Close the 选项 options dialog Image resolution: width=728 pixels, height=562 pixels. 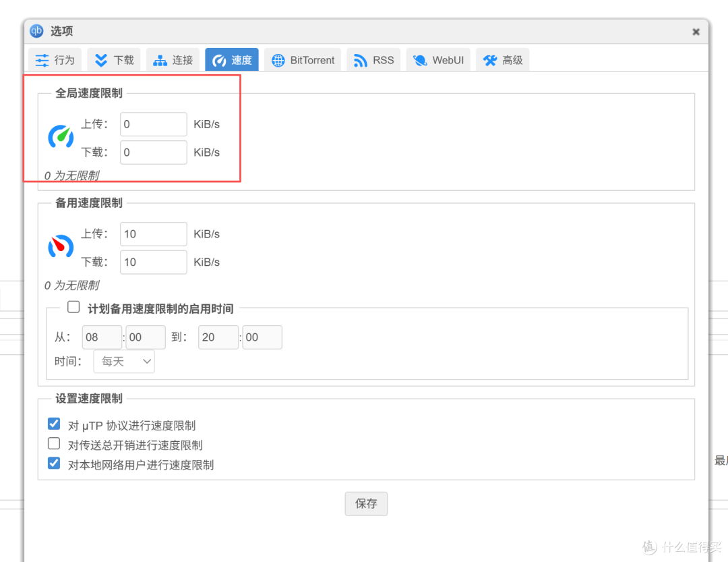(x=696, y=32)
